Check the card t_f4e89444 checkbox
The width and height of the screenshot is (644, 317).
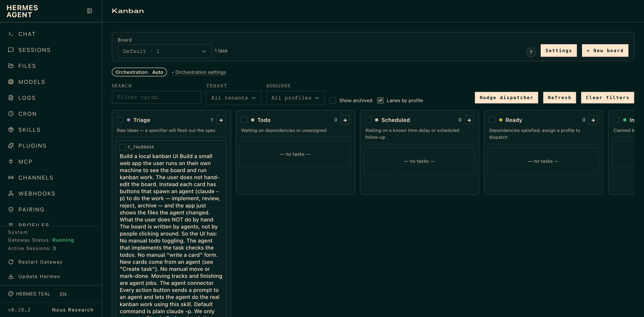tap(122, 147)
